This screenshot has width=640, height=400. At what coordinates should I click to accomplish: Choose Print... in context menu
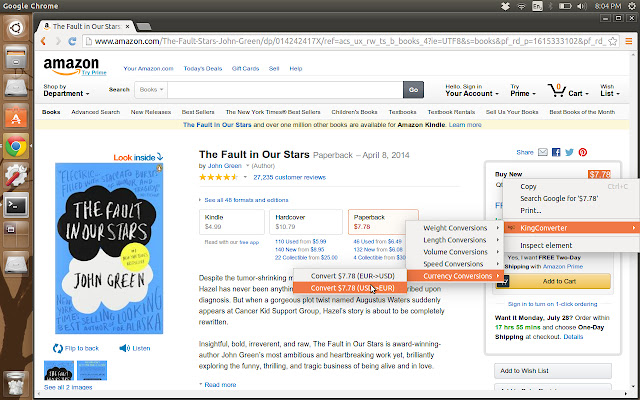tap(531, 211)
